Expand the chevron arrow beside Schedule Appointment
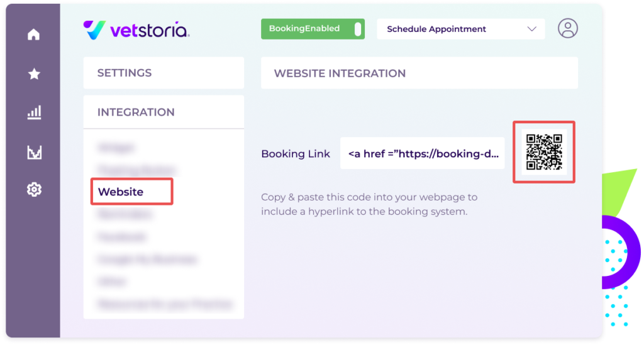644x345 pixels. coord(532,29)
